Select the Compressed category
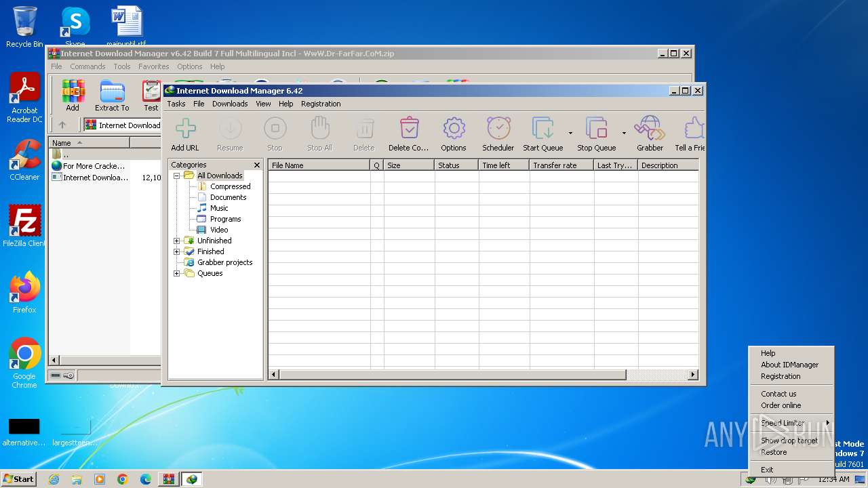This screenshot has width=868, height=488. (x=230, y=186)
